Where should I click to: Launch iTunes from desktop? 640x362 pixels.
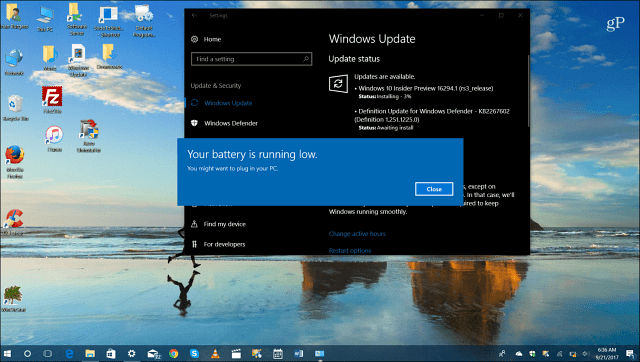coord(54,139)
